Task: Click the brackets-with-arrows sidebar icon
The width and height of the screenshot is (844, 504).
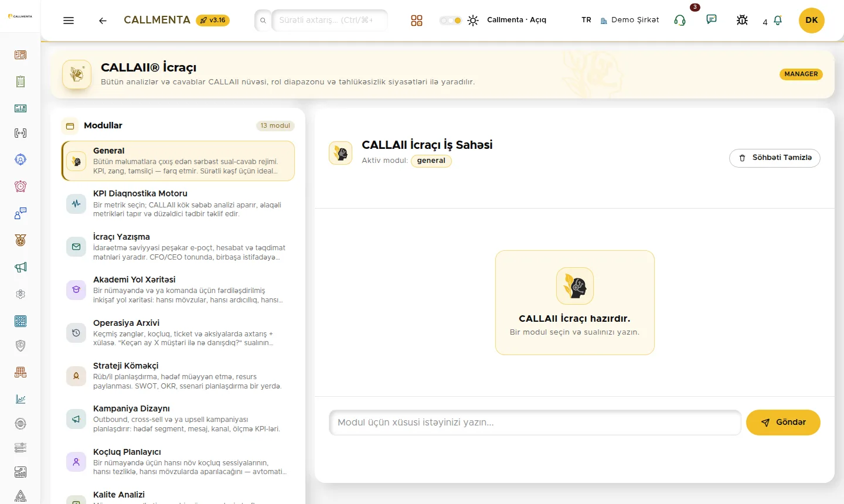Action: click(x=21, y=133)
